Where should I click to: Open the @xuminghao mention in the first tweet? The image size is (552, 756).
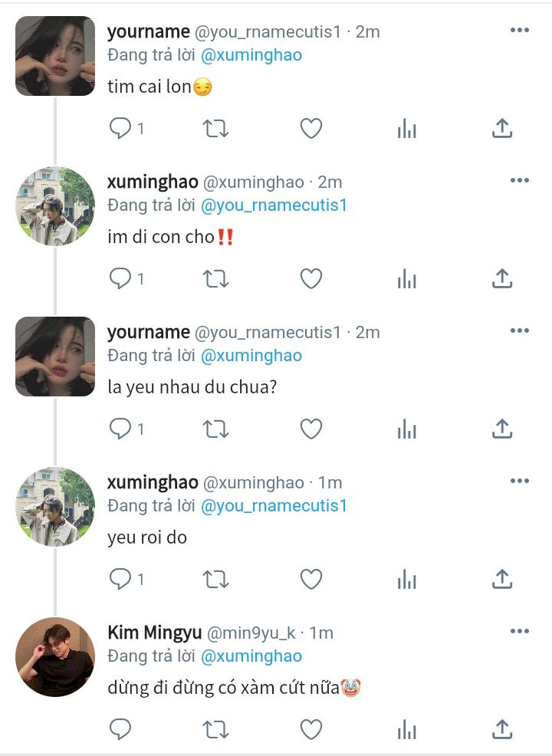click(251, 55)
